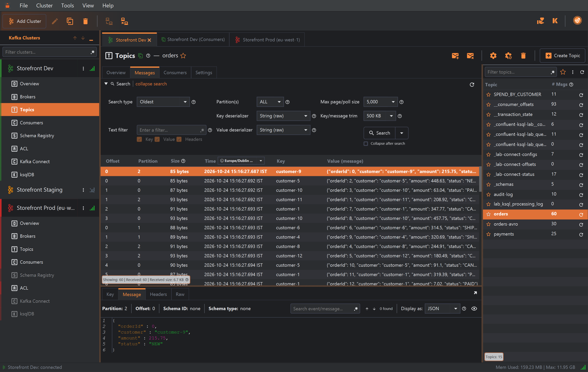Click the Search messages button
Viewport: 588px width, 372px height.
pyautogui.click(x=380, y=133)
